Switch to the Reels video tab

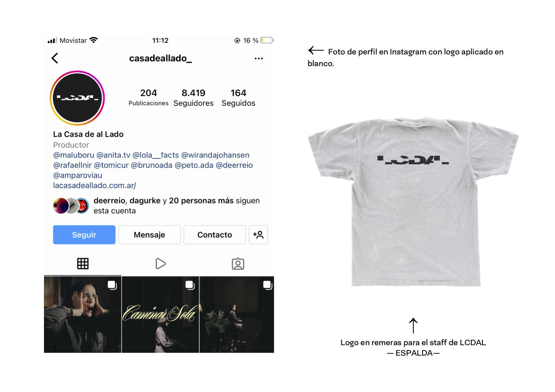[x=160, y=264]
